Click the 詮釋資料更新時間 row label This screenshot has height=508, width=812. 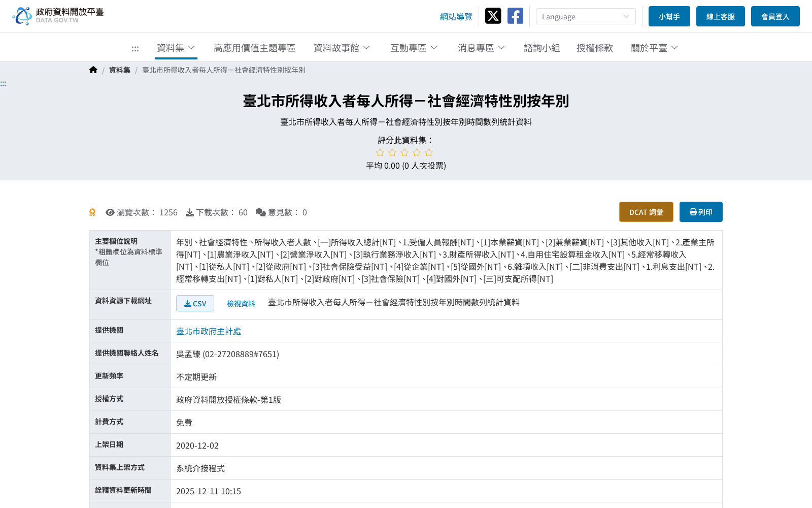[x=123, y=490]
